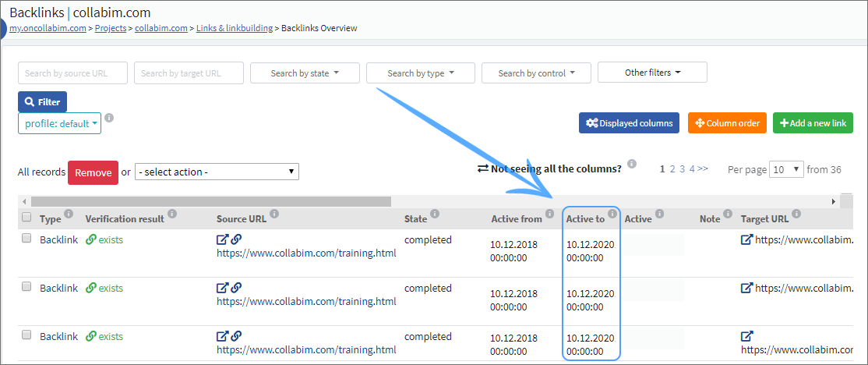Click info icon beside Target URL header
The height and width of the screenshot is (365, 868).
tap(796, 213)
